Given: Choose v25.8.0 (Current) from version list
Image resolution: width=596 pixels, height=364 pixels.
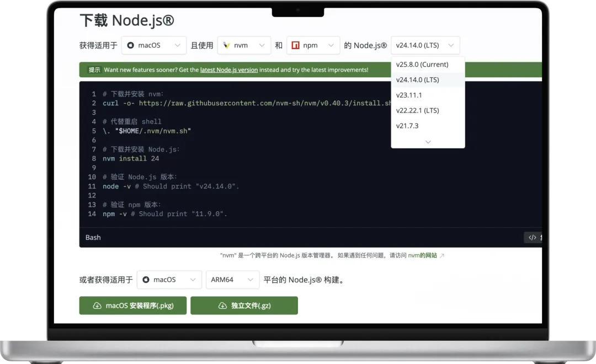Looking at the screenshot, I should 428,65.
